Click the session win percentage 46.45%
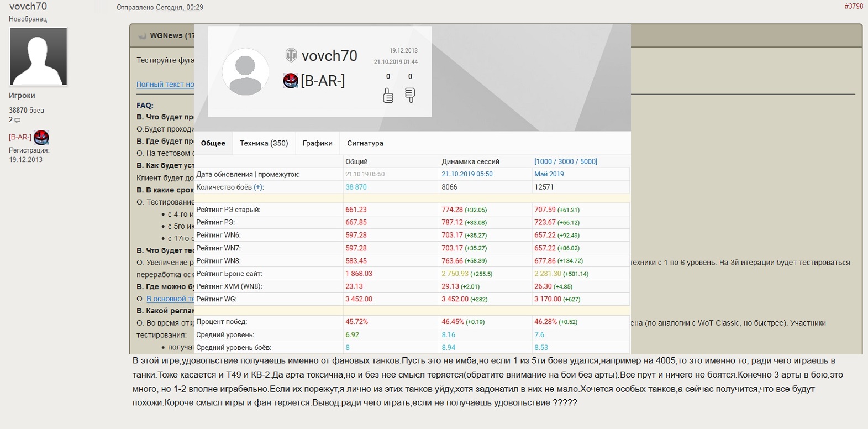This screenshot has width=868, height=429. [x=453, y=322]
